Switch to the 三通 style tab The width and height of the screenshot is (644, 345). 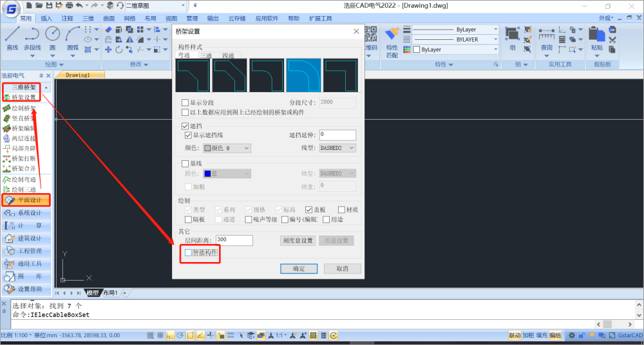[206, 55]
